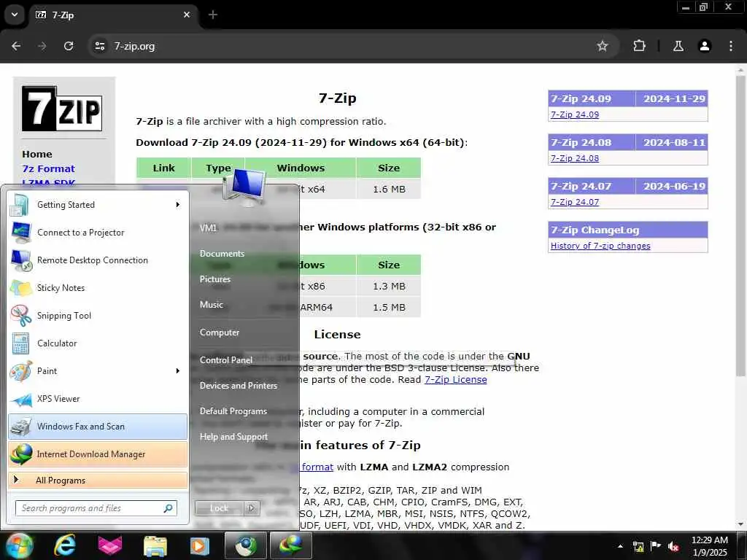
Task: Click the address bar showing 7-zip.org
Action: coord(352,46)
